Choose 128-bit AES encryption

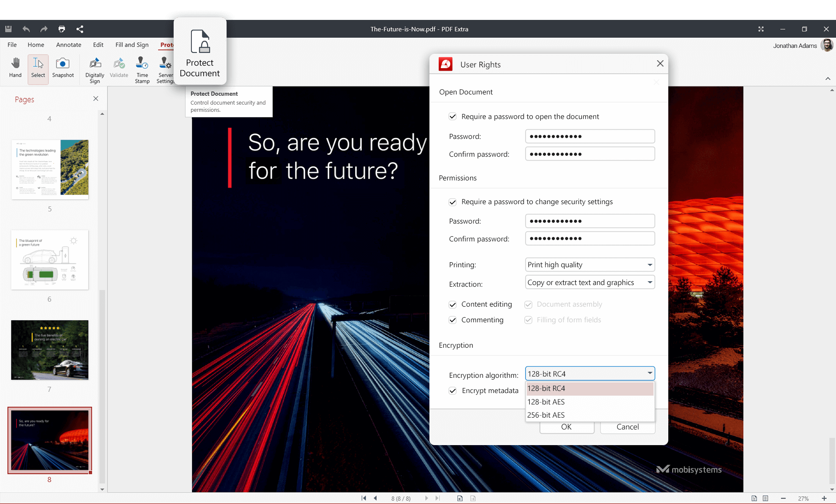(590, 402)
